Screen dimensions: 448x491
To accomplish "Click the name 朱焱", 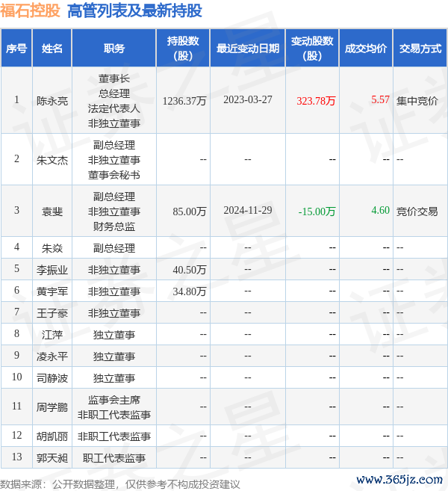I will pos(52,248).
